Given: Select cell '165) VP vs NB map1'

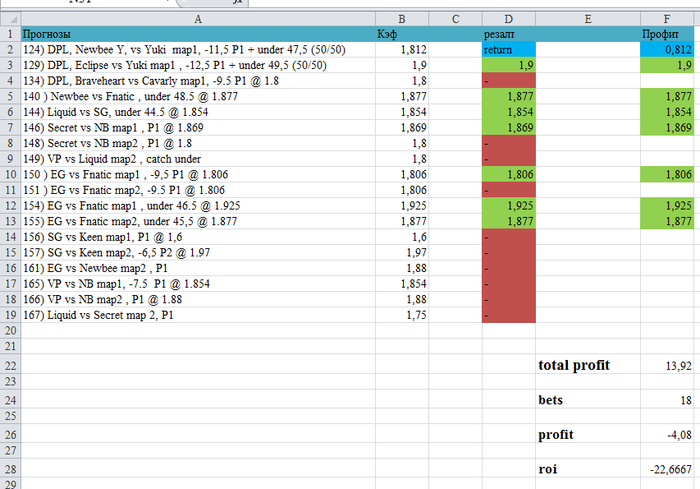Looking at the screenshot, I should (198, 284).
